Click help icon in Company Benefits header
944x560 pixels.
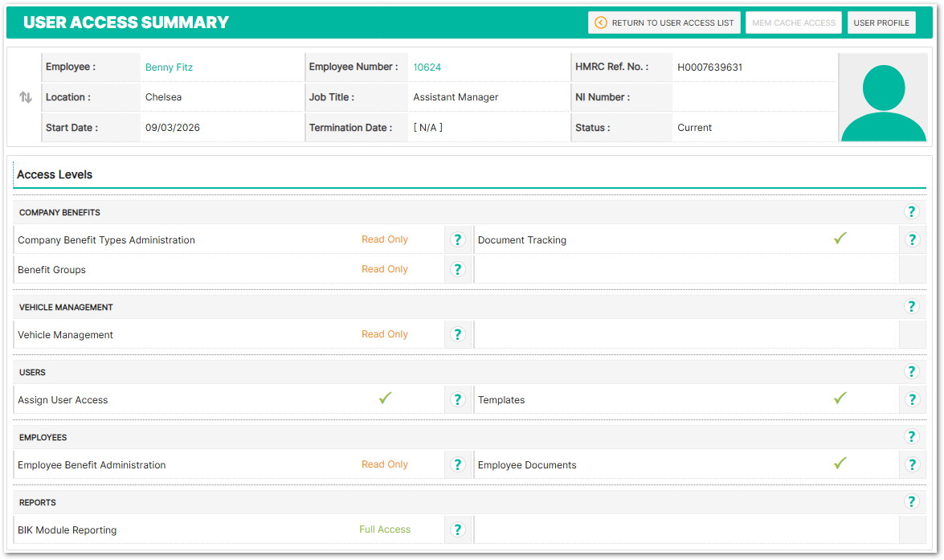(911, 212)
